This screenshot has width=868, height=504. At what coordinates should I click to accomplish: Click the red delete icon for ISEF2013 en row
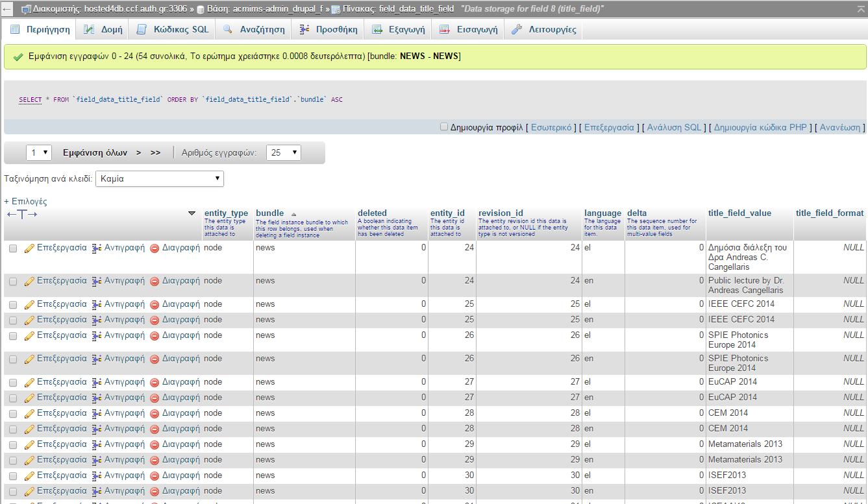[x=155, y=492]
